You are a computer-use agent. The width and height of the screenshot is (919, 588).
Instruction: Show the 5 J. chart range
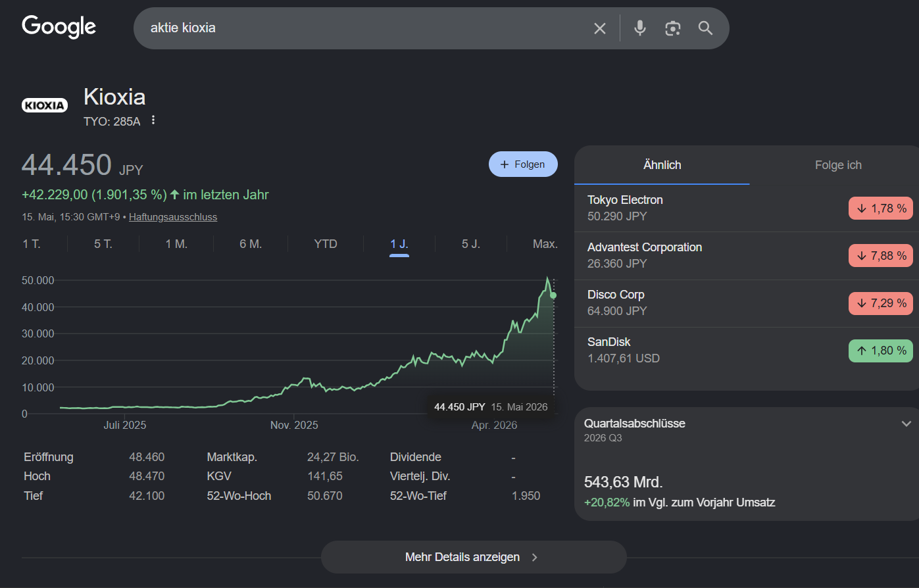(471, 244)
